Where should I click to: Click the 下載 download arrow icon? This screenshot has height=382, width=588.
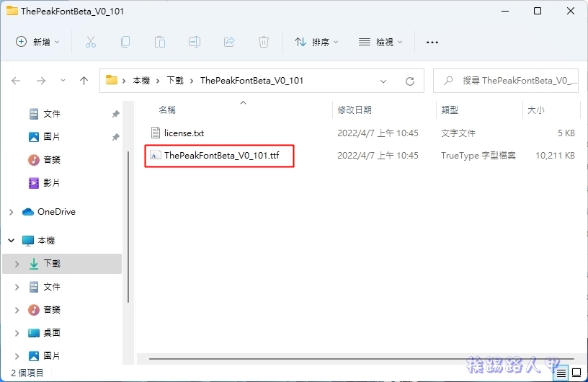pyautogui.click(x=34, y=264)
